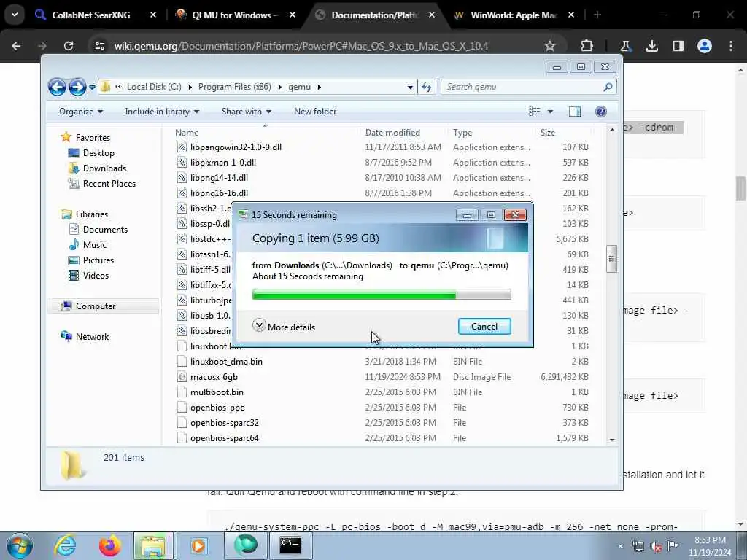Click the Explorer Forward arrow button
The width and height of the screenshot is (747, 560).
coord(77,87)
